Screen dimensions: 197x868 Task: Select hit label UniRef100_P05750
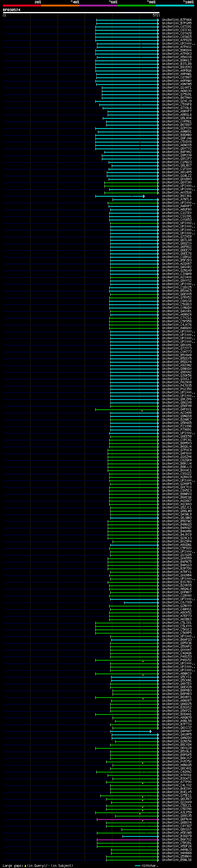[x=176, y=762]
